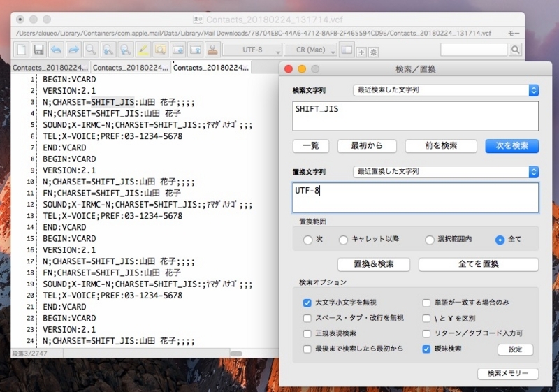Click the horizontal scrollbar thumb in editor
The height and width of the screenshot is (392, 559).
[x=236, y=354]
